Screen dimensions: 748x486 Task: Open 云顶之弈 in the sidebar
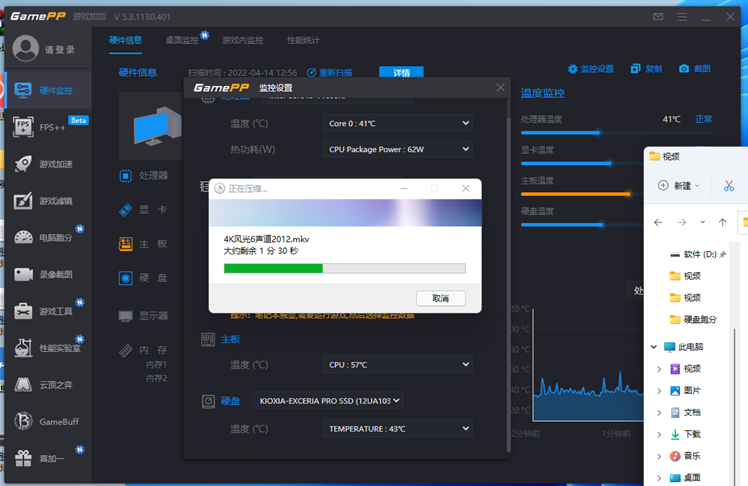point(48,384)
